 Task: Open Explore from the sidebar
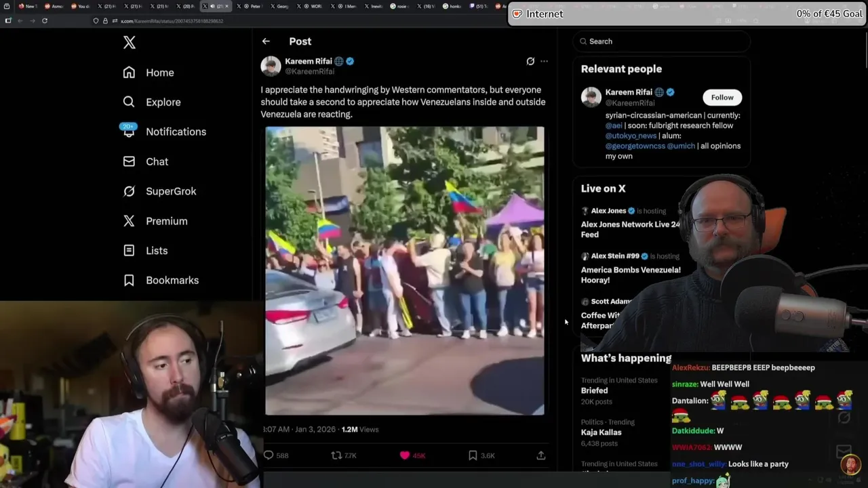[x=152, y=102]
